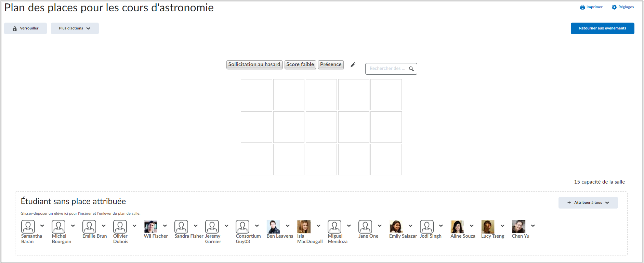Click the Présence button
This screenshot has height=263, width=644.
[x=331, y=65]
